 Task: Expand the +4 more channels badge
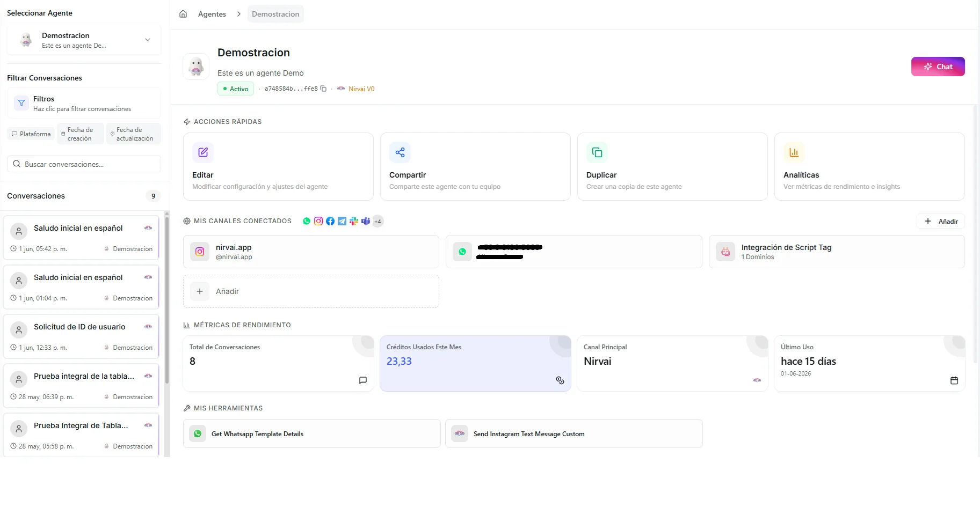[378, 221]
